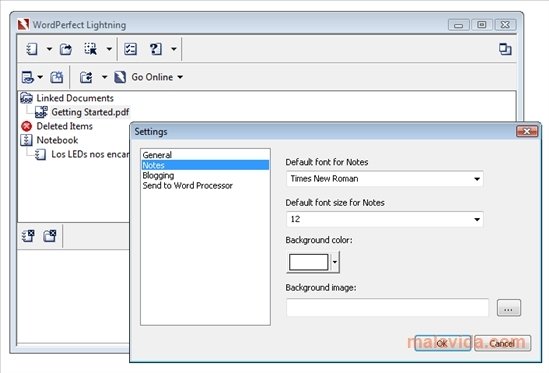Click the new note toolbar icon

click(32, 49)
